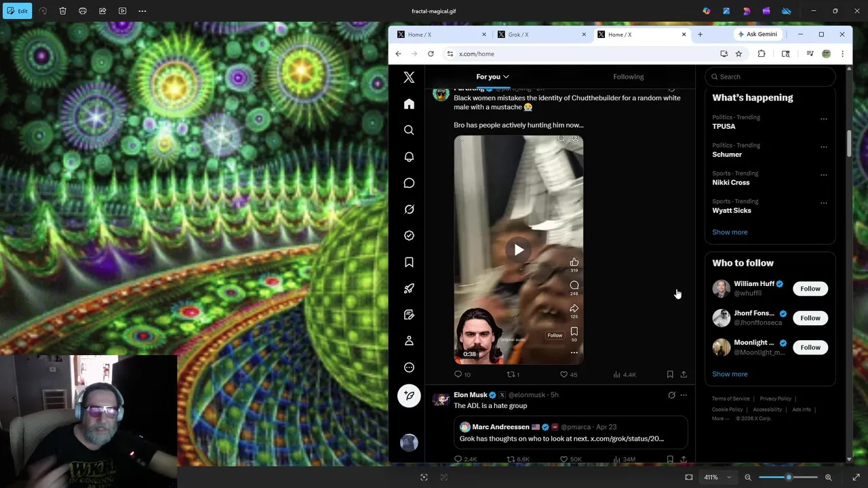Start slideshow from Photos toolbar
Image resolution: width=868 pixels, height=488 pixels.
pos(123,11)
